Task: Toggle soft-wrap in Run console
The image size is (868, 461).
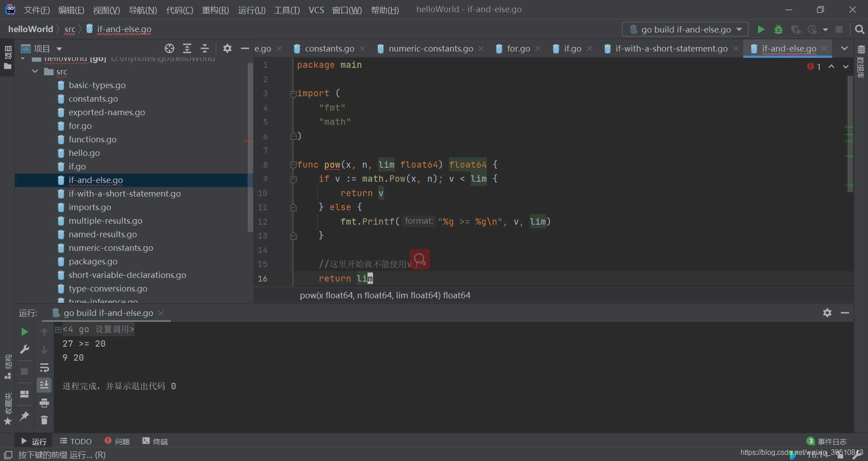Action: pos(44,367)
